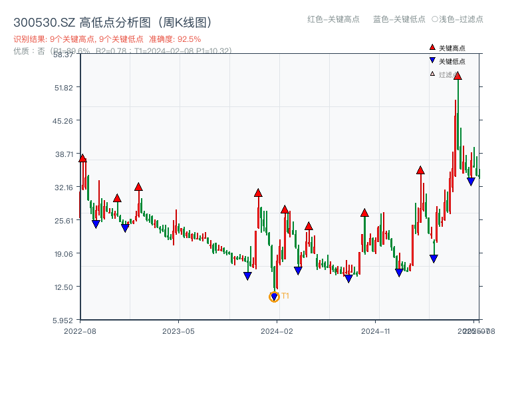Image resolution: width=532 pixels, height=399 pixels.
Task: Select the blue low marker just after 2024-11
Action: pyautogui.click(x=399, y=273)
